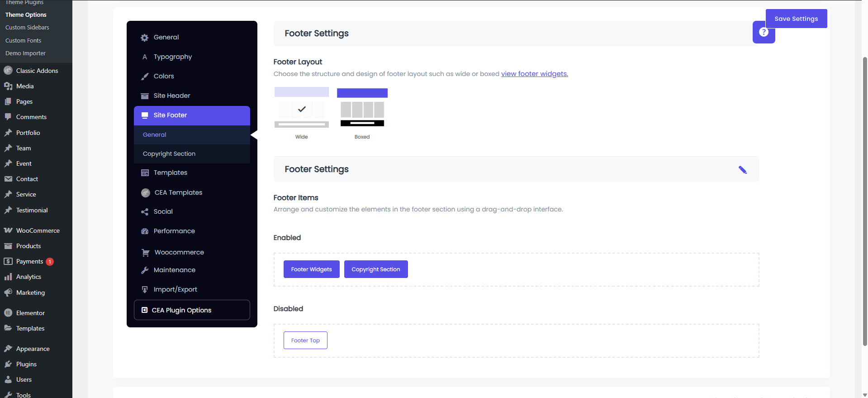Open General settings via gear icon

(145, 38)
